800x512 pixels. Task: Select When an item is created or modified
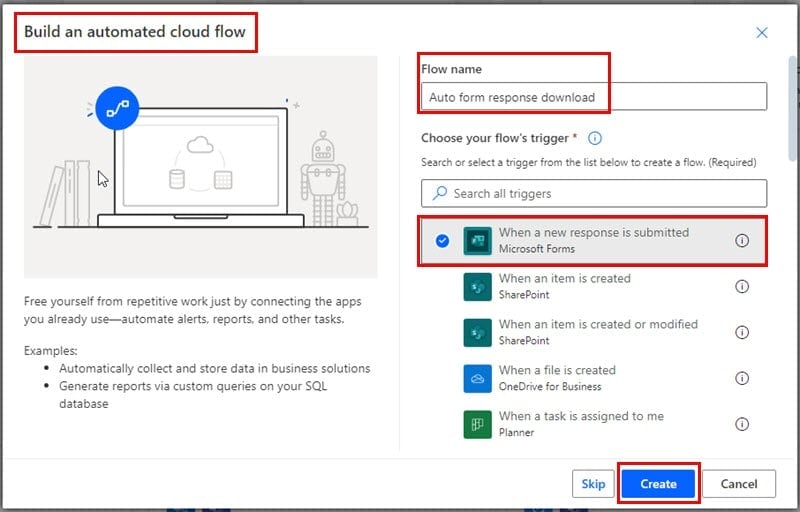tap(593, 332)
